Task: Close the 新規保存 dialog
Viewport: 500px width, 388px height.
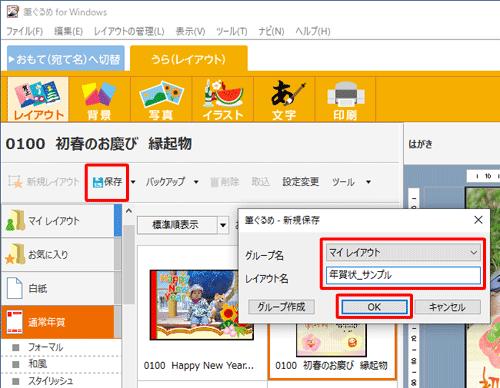Action: 478,220
